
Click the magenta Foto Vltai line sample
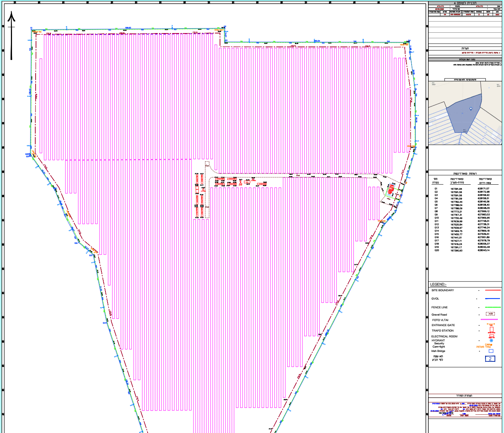pyautogui.click(x=489, y=320)
